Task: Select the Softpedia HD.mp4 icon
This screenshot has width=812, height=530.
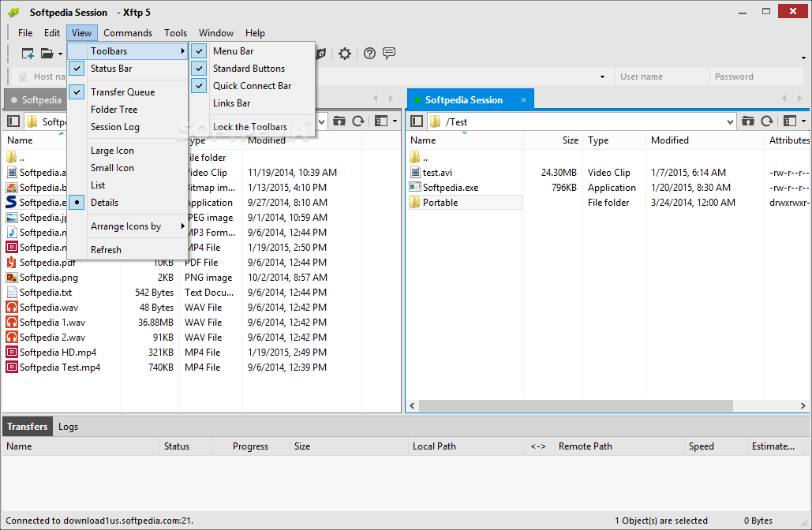Action: point(11,353)
